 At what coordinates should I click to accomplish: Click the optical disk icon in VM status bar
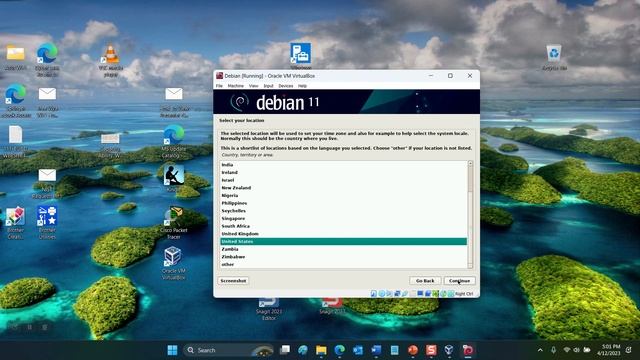coord(382,293)
